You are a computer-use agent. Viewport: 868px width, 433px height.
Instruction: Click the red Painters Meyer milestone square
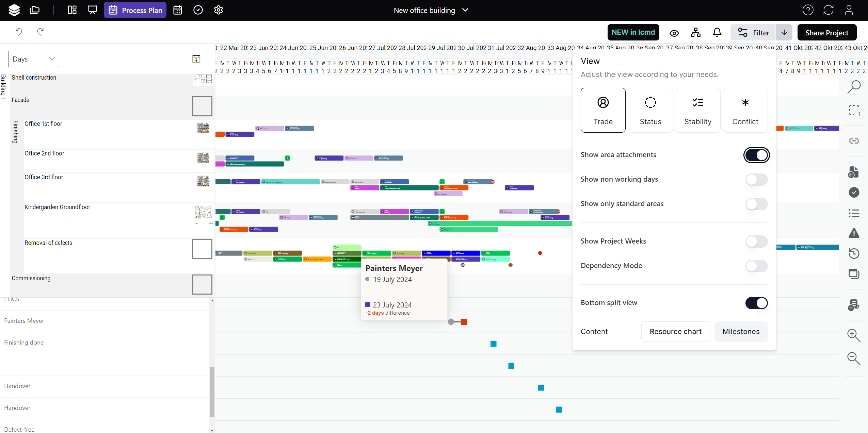coord(464,322)
